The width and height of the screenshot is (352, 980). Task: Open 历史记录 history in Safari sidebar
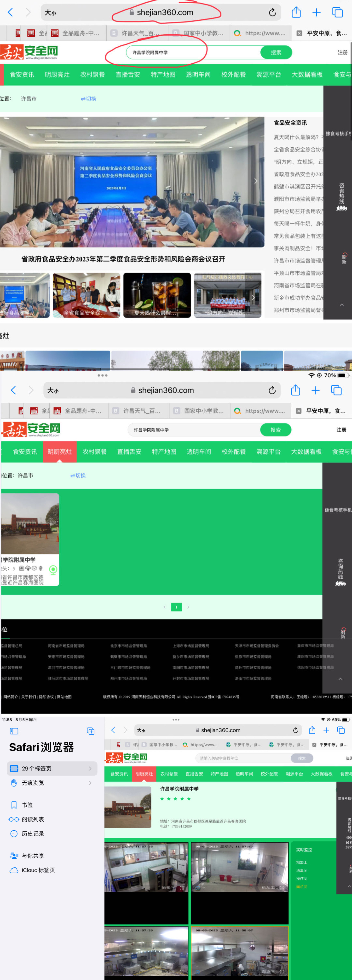(x=32, y=834)
